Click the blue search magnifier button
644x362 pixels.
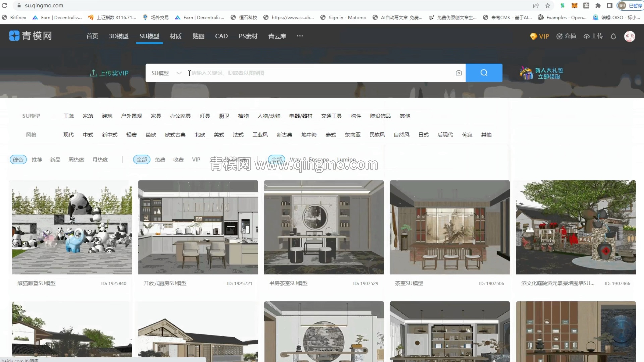484,73
